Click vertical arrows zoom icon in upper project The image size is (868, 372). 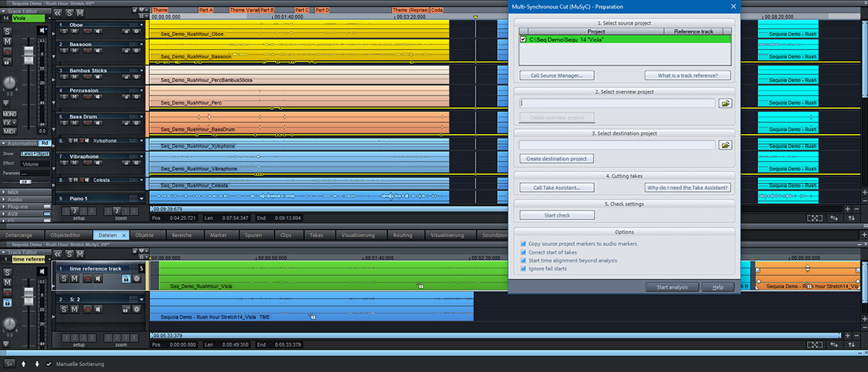click(x=852, y=219)
